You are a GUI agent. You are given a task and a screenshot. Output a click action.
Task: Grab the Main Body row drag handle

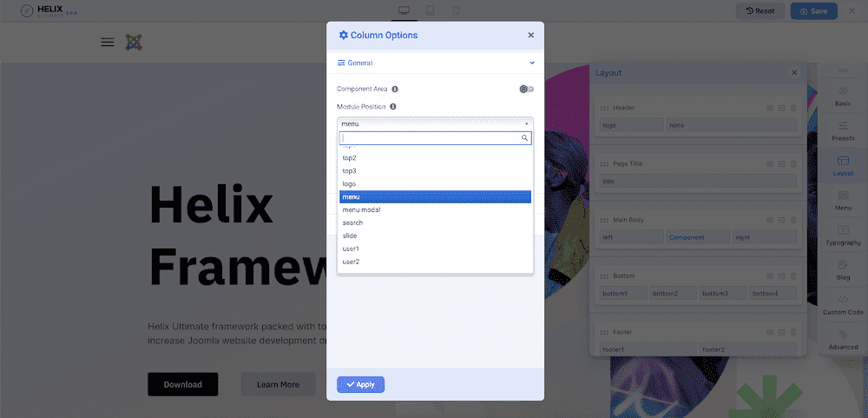pyautogui.click(x=604, y=220)
